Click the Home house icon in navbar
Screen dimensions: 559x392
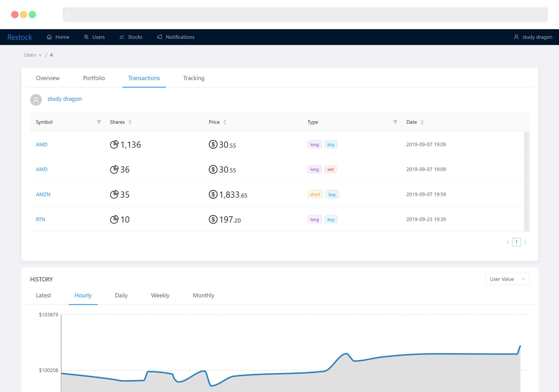(49, 37)
